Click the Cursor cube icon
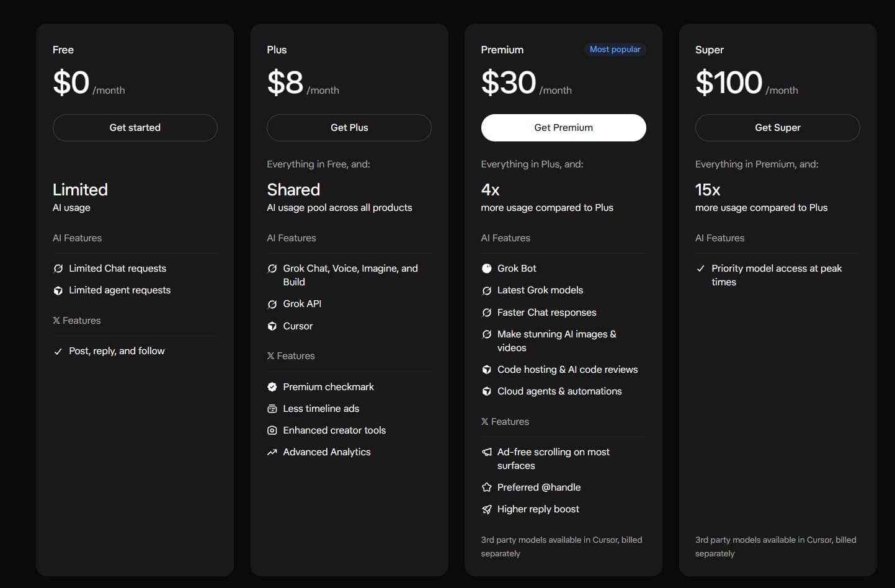The width and height of the screenshot is (895, 588). click(x=272, y=326)
